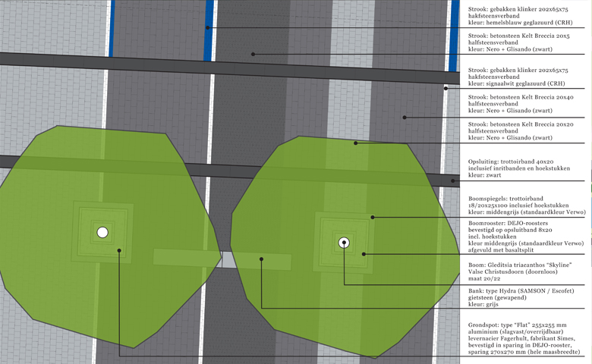Image resolution: width=592 pixels, height=364 pixels.
Task: Click the text 'kleur: signaalwit geglazuurd (CRH)'
Action: 517,83
